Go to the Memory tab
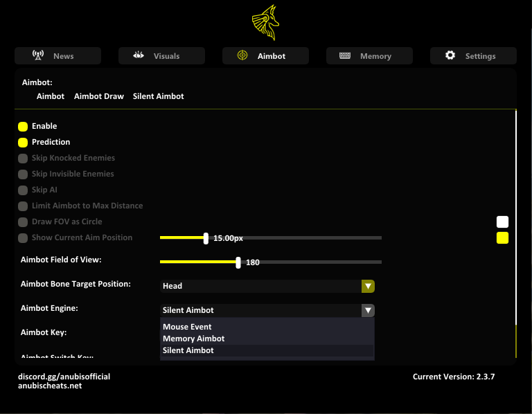 pos(369,55)
